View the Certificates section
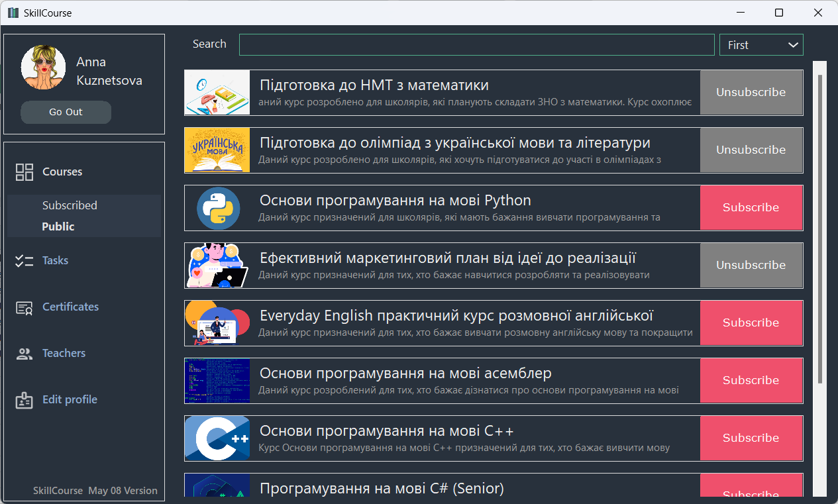Image resolution: width=838 pixels, height=504 pixels. (x=70, y=306)
